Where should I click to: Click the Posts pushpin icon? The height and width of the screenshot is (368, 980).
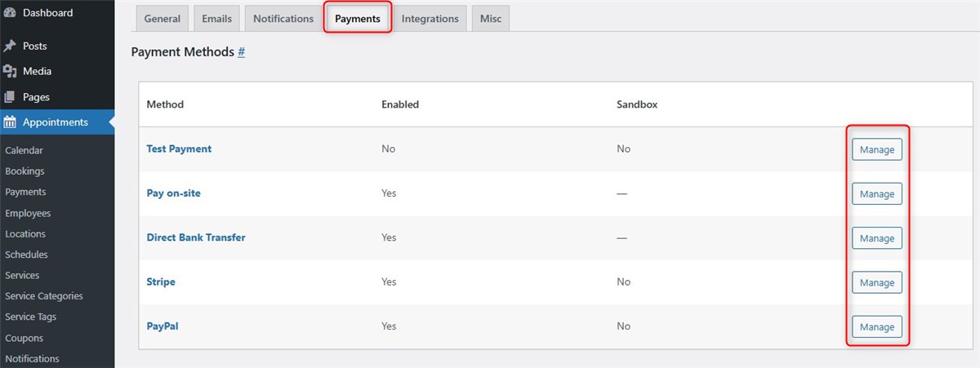click(x=10, y=46)
